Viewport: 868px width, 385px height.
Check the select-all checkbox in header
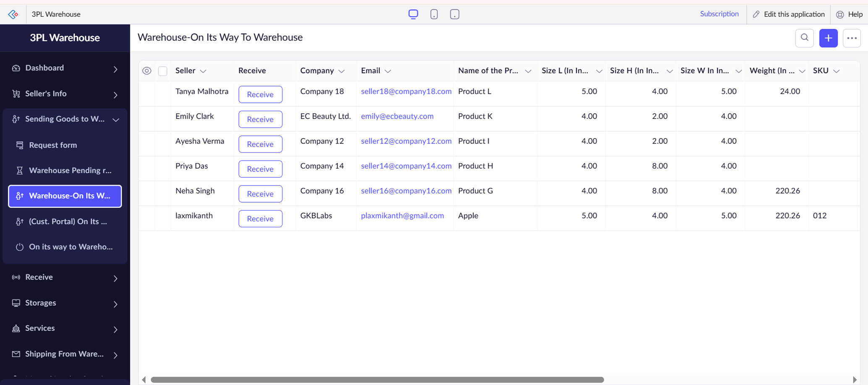pyautogui.click(x=163, y=71)
